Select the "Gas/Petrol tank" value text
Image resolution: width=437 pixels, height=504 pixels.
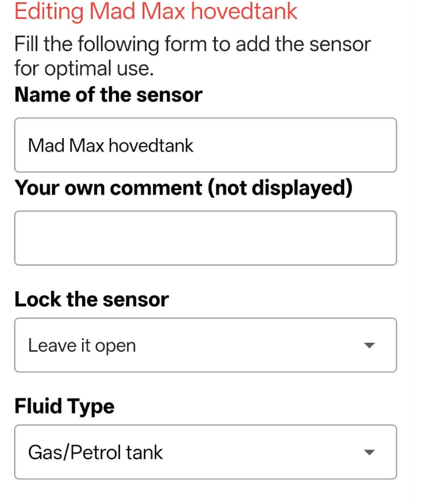(95, 453)
